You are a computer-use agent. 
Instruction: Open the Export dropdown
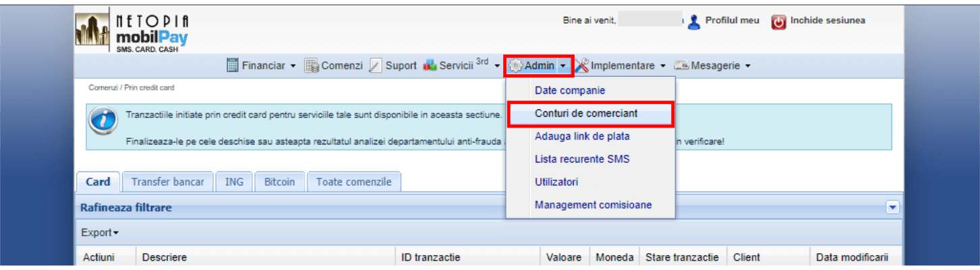pos(99,232)
